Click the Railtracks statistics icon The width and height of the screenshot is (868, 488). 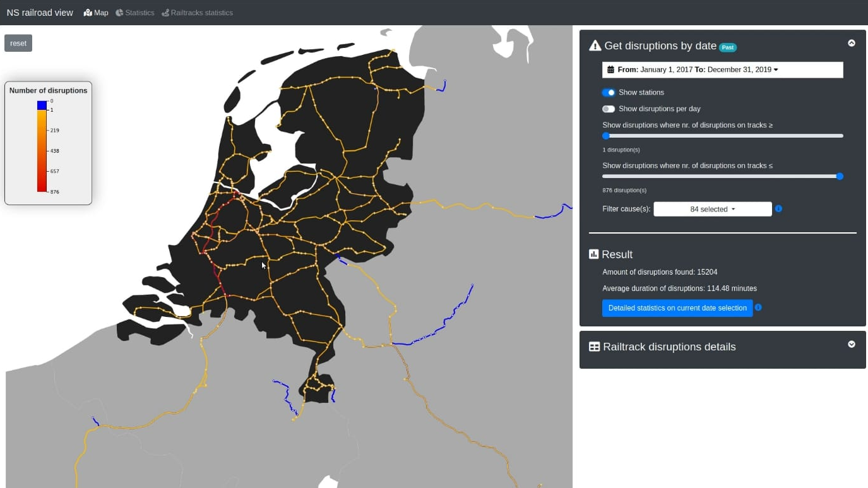pyautogui.click(x=165, y=13)
